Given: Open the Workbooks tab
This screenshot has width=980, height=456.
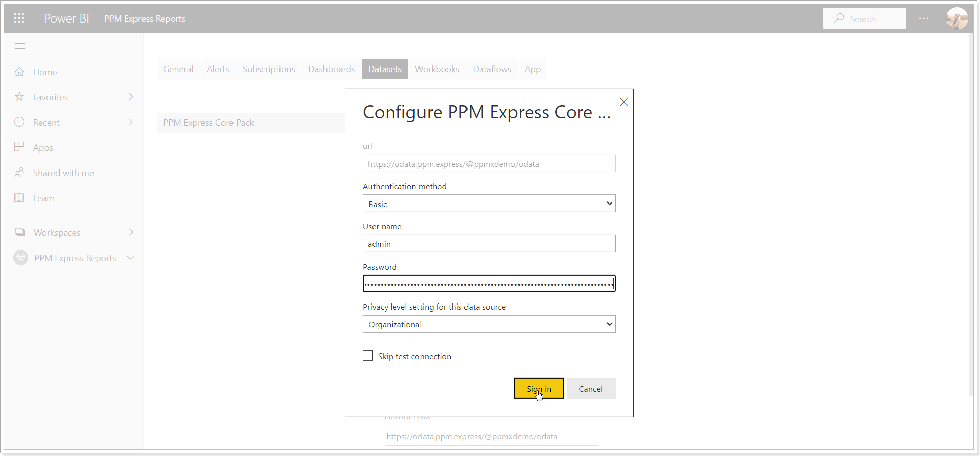Looking at the screenshot, I should click(437, 69).
